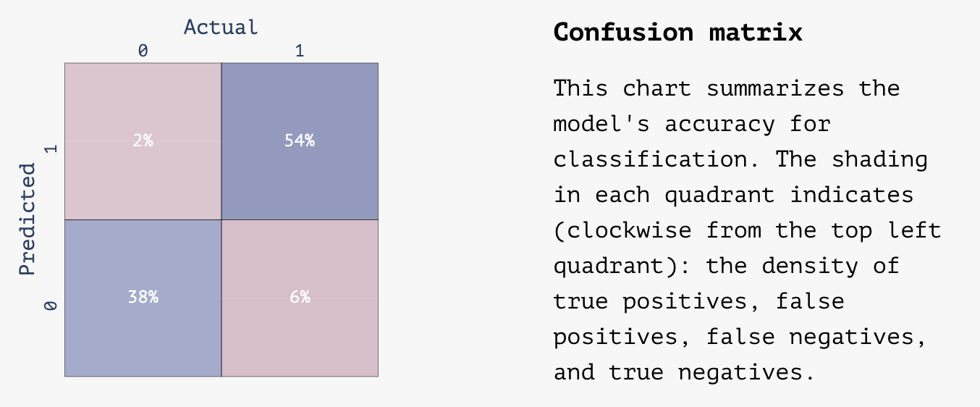Screen dimensions: 980x407
Task: Click the "Confusion matrix" heading
Action: (677, 33)
